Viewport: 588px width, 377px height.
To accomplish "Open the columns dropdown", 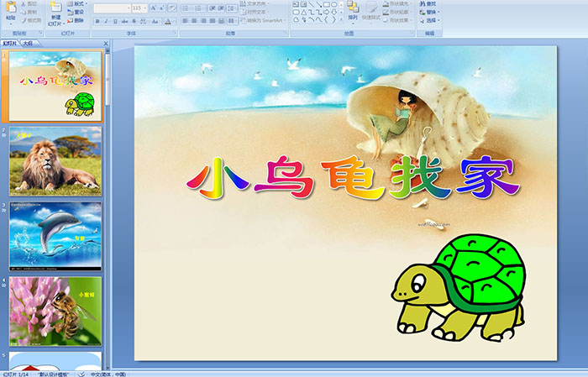I will (x=232, y=21).
